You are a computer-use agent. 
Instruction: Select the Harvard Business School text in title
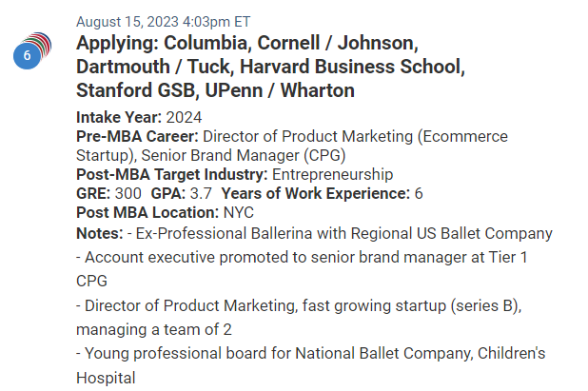pyautogui.click(x=352, y=67)
